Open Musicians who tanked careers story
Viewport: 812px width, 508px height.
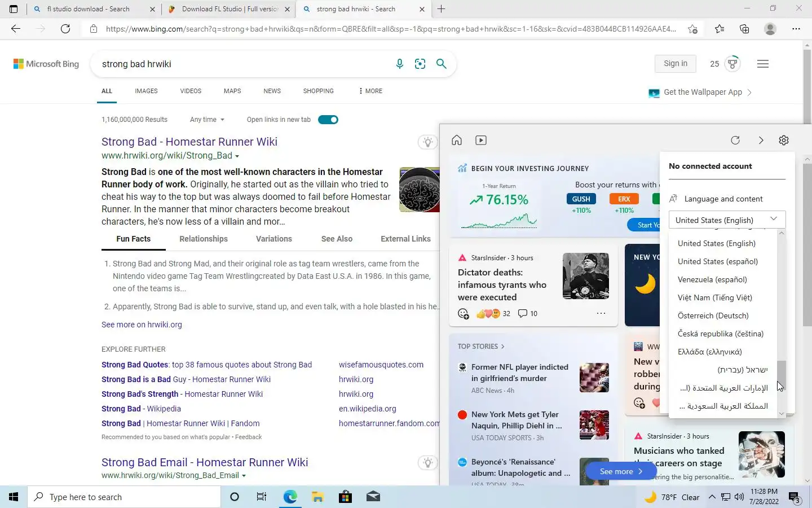click(x=679, y=457)
